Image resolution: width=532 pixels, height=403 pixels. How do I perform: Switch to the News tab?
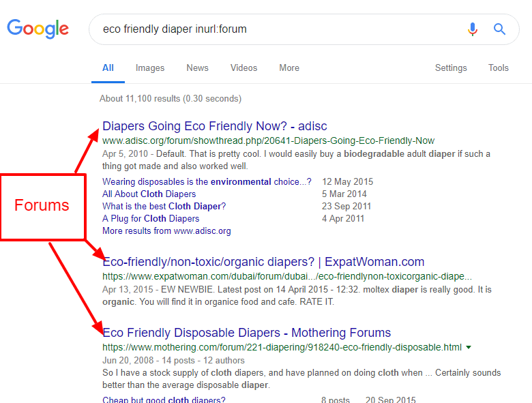[198, 68]
